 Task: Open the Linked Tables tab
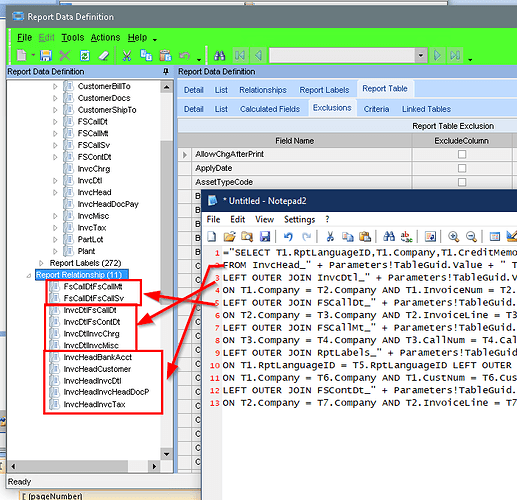click(426, 109)
